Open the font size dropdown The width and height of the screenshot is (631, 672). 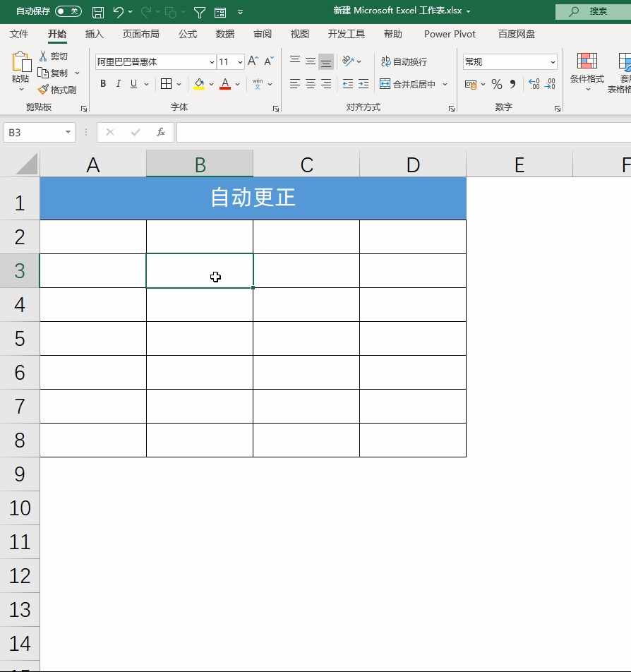tap(240, 62)
